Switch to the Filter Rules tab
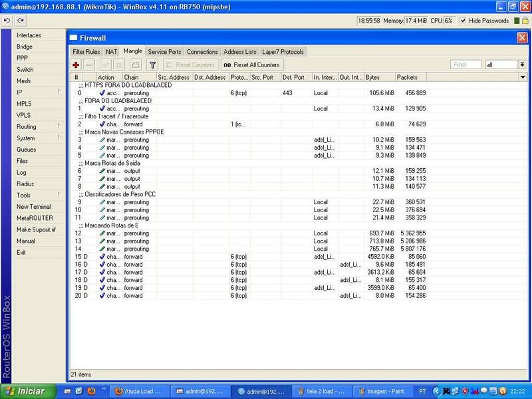This screenshot has width=532, height=399. (86, 51)
